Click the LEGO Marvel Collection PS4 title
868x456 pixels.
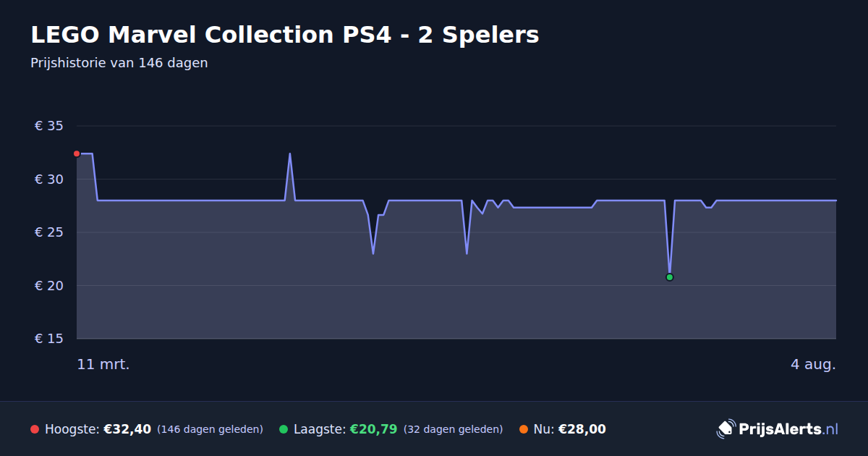click(285, 35)
